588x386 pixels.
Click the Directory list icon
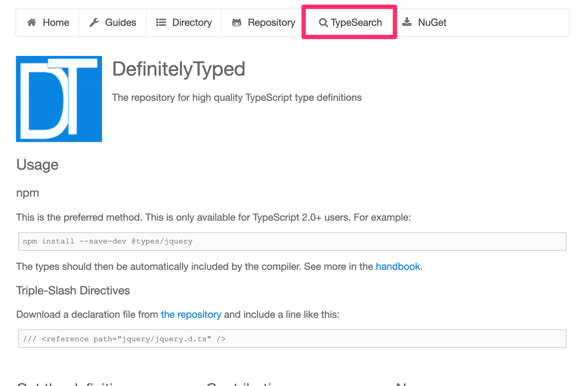click(161, 23)
